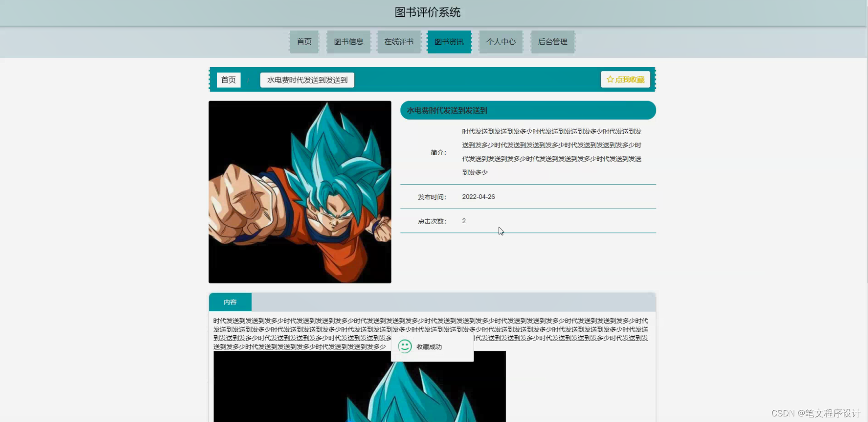Click the 简介 label
The image size is (868, 422).
[x=438, y=152]
